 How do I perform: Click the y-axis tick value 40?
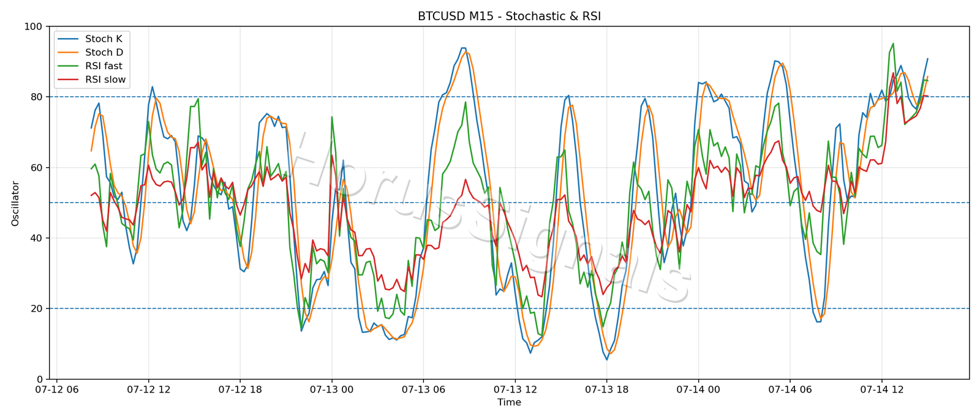click(x=37, y=238)
